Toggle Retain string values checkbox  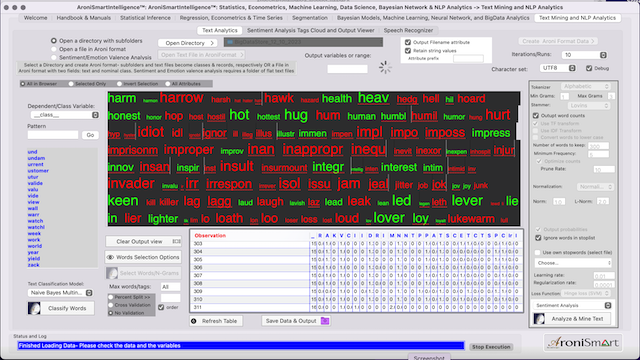point(408,51)
